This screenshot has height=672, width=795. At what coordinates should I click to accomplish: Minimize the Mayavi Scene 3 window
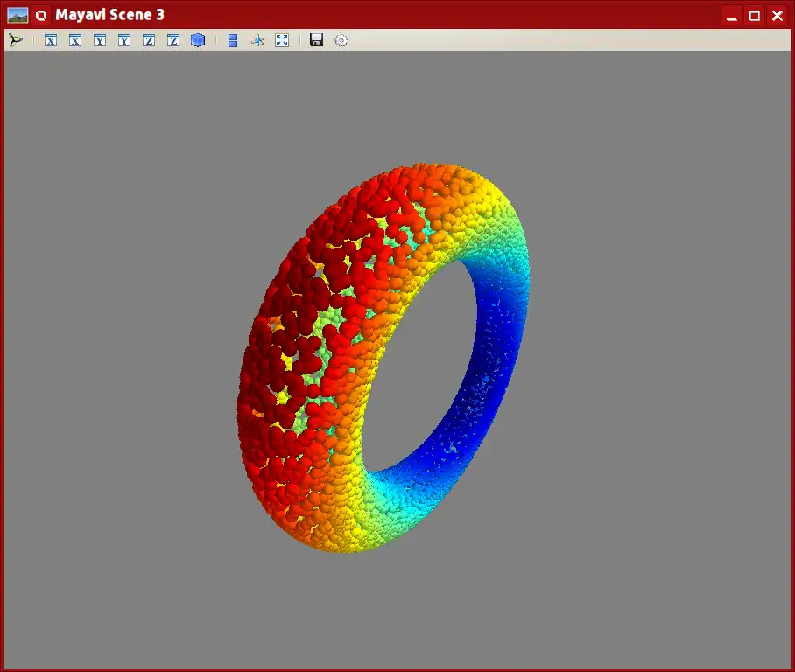pos(732,16)
